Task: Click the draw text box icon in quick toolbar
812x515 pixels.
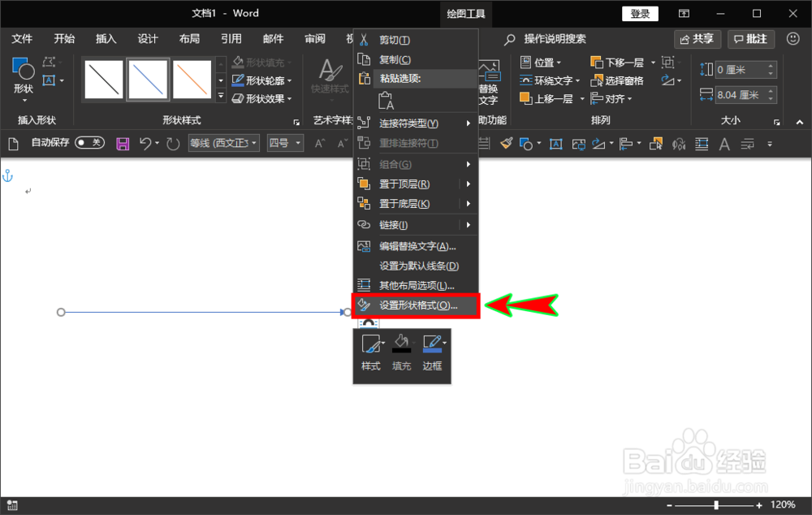Action: point(556,144)
